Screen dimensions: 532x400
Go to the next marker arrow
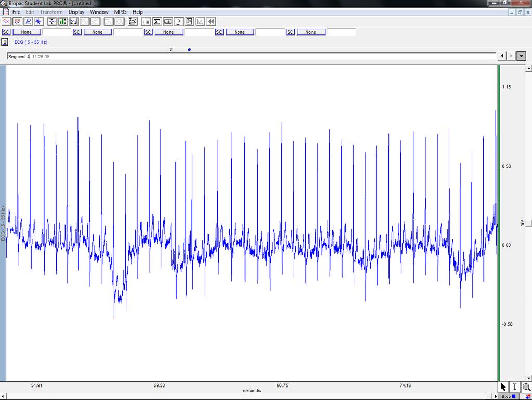tap(511, 56)
